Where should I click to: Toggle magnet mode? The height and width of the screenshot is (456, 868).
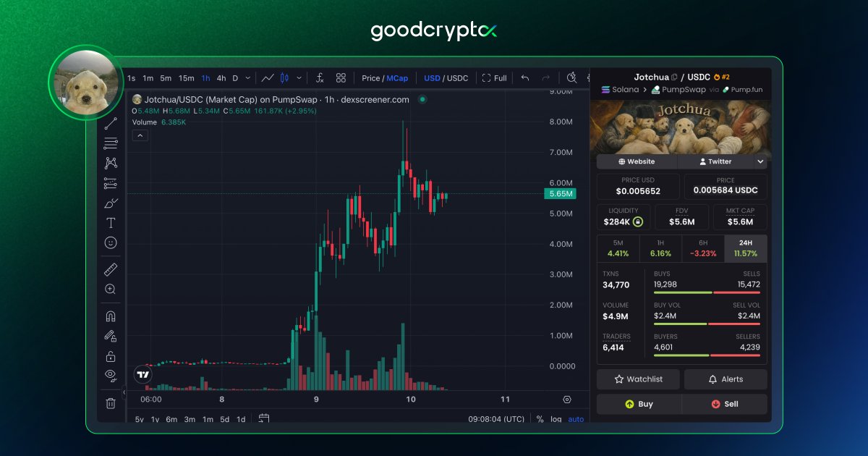(x=111, y=316)
